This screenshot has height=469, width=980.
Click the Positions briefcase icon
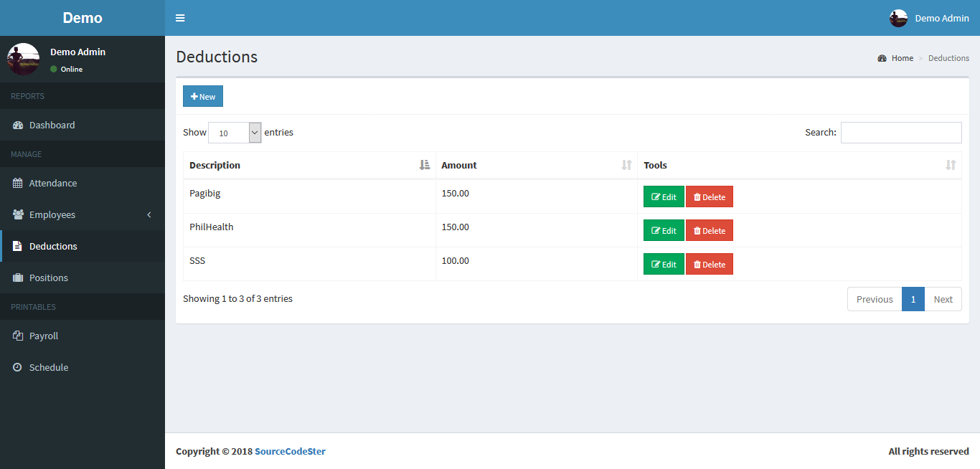click(x=18, y=278)
